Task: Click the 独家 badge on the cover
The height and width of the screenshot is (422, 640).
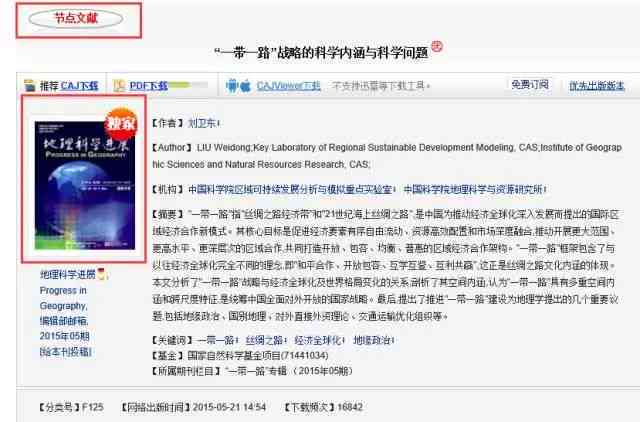Action: pyautogui.click(x=121, y=124)
